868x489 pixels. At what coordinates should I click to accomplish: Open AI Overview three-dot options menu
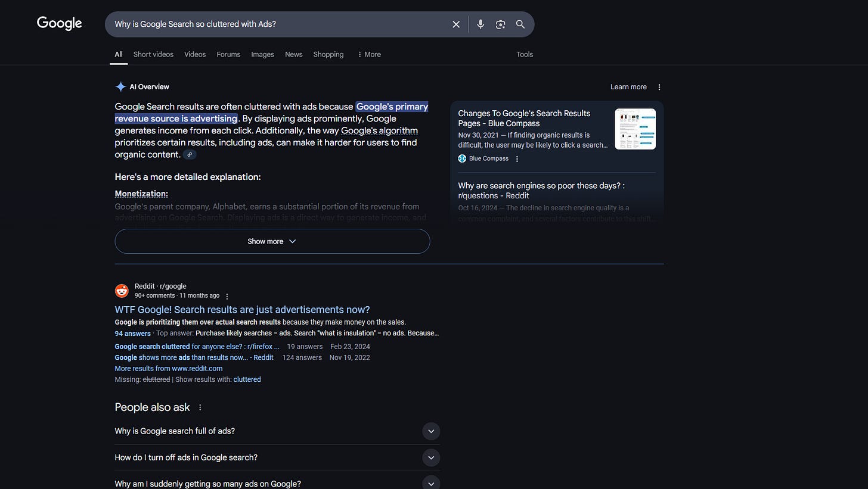pos(659,87)
